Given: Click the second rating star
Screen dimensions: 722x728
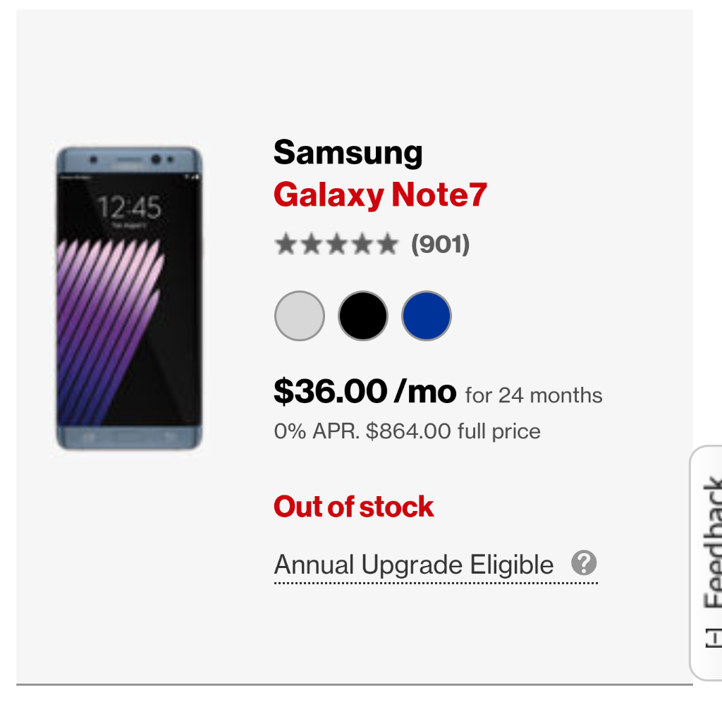Looking at the screenshot, I should coord(311,245).
